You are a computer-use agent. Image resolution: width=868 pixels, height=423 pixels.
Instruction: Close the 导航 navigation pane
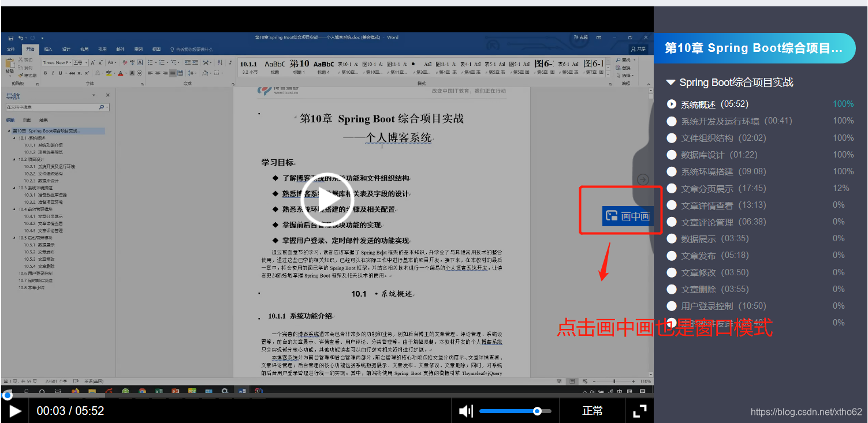click(108, 95)
